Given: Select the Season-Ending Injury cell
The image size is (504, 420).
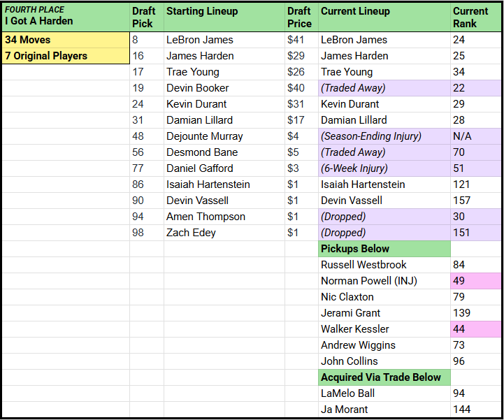Looking at the screenshot, I should tap(384, 136).
